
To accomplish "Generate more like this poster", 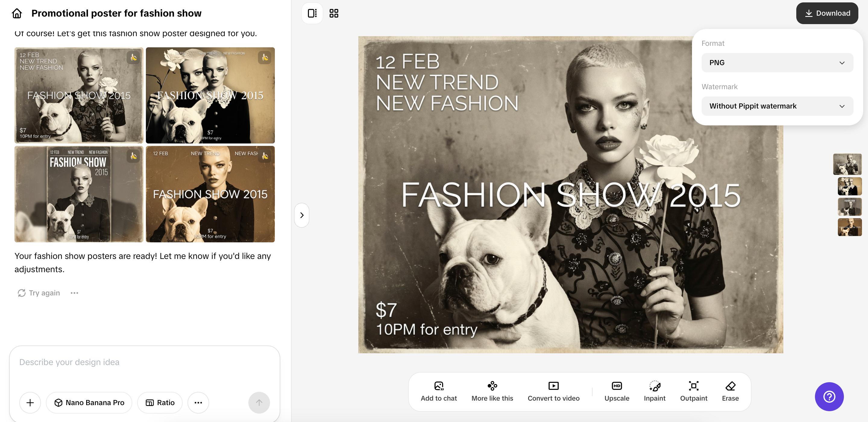I will pyautogui.click(x=492, y=391).
